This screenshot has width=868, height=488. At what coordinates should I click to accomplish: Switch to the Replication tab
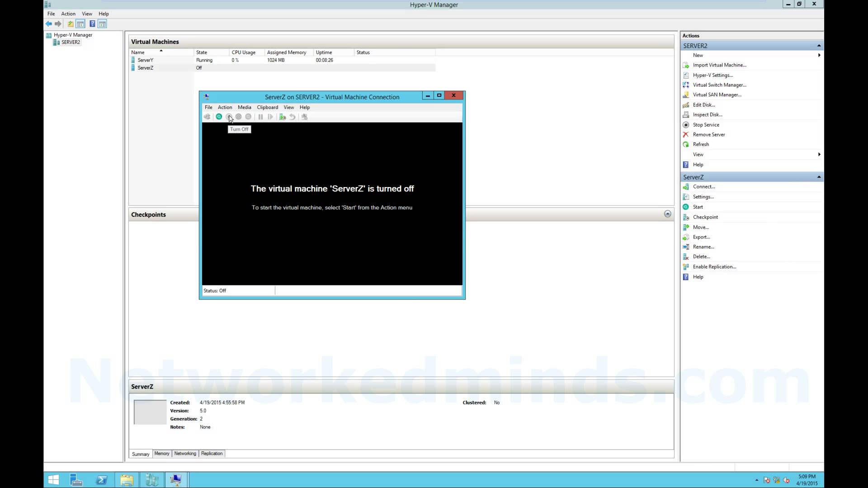point(212,454)
